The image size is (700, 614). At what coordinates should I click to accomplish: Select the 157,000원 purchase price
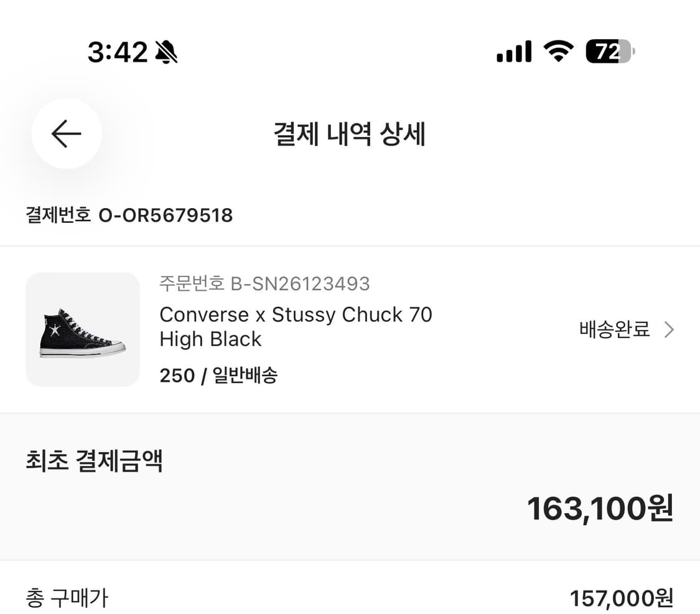point(622,598)
